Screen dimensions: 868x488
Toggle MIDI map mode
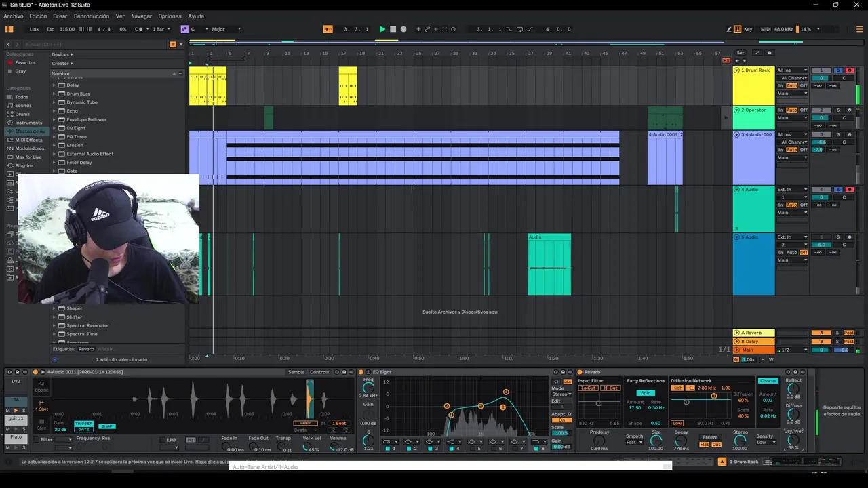coord(766,29)
